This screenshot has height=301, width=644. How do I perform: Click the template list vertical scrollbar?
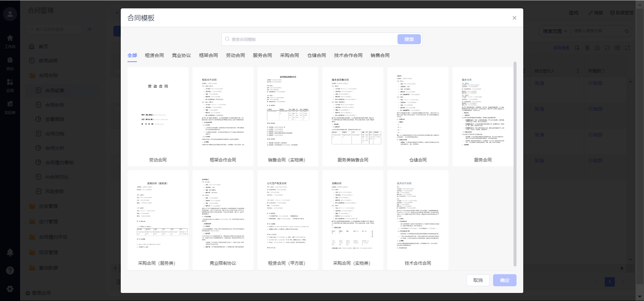515,164
